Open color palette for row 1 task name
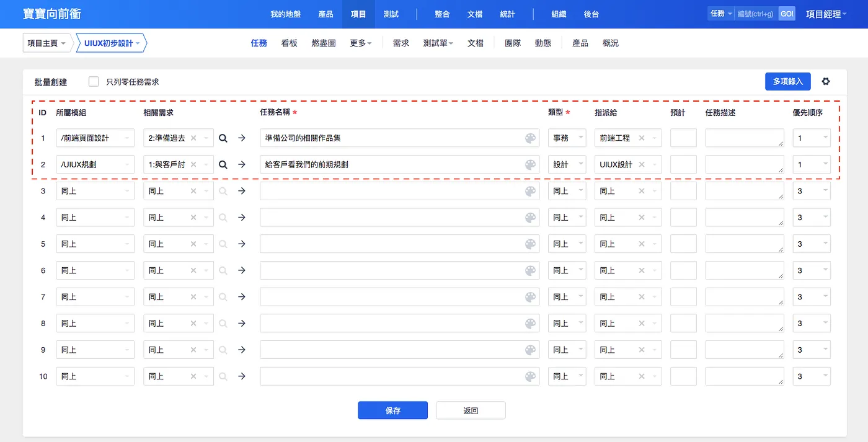The image size is (868, 442). [530, 138]
